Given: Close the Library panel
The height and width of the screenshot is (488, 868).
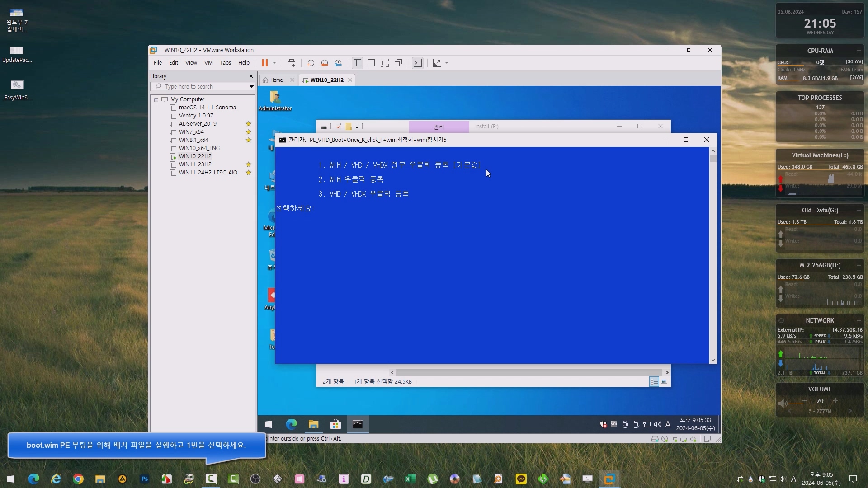Looking at the screenshot, I should (251, 76).
